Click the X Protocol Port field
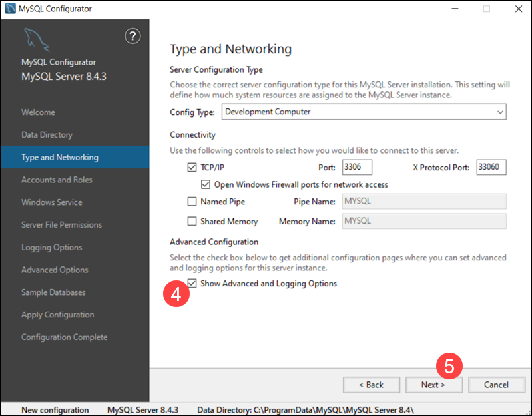 coord(491,167)
